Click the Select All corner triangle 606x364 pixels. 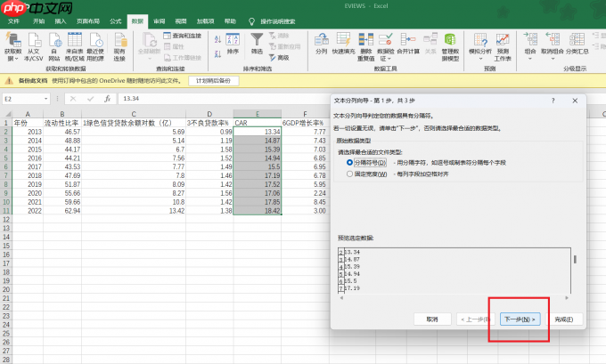[7, 114]
